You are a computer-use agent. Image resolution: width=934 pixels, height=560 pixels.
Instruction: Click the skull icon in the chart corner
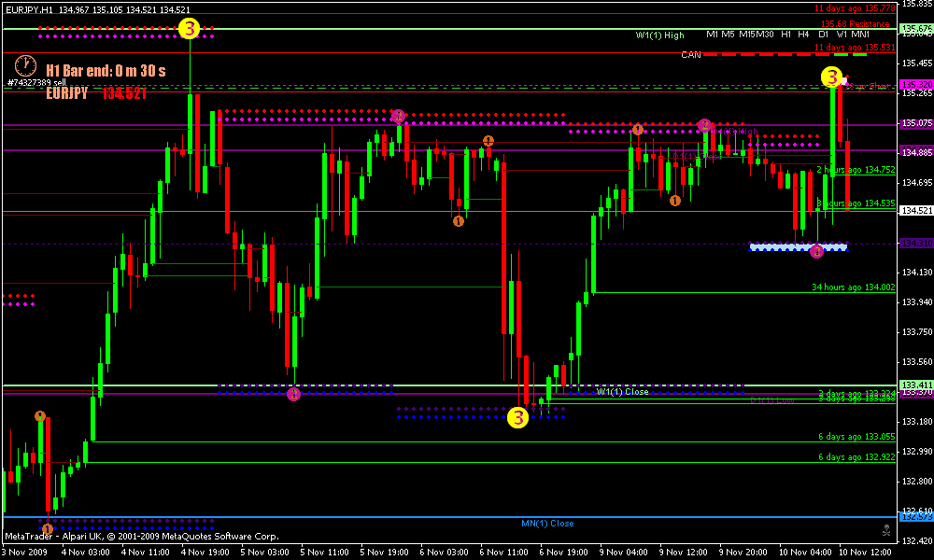click(x=886, y=529)
